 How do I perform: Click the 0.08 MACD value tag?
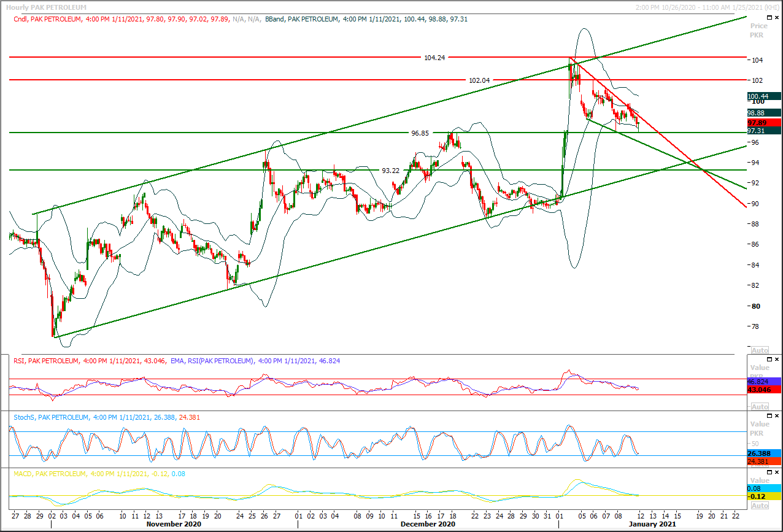[763, 488]
